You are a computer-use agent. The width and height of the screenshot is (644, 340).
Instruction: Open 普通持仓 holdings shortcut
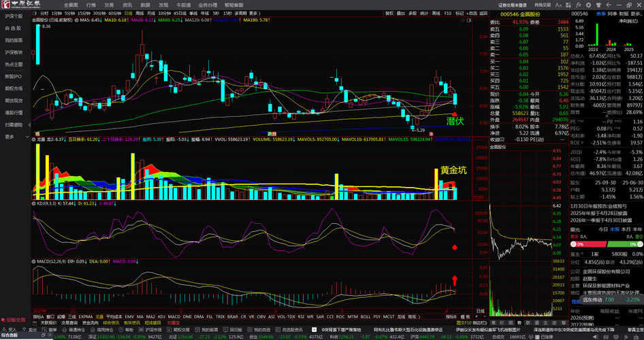tap(74, 330)
